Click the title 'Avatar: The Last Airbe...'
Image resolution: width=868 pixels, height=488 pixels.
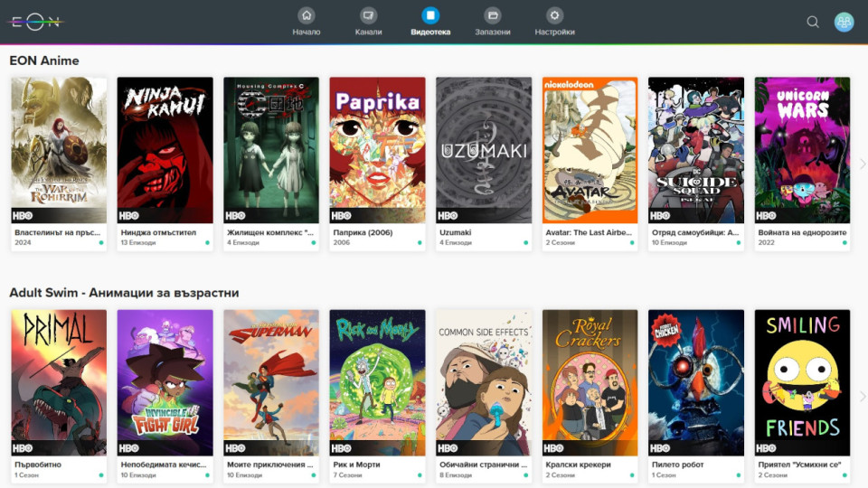pyautogui.click(x=589, y=233)
